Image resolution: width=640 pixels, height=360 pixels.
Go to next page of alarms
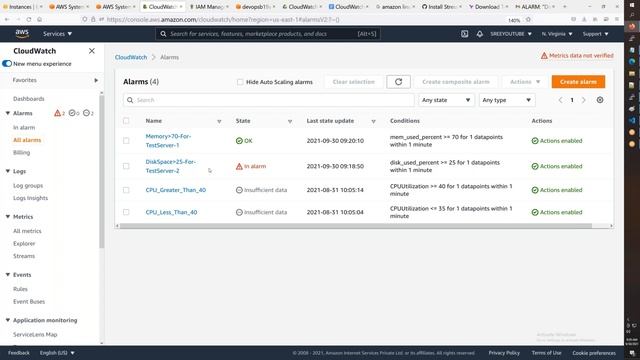point(584,100)
